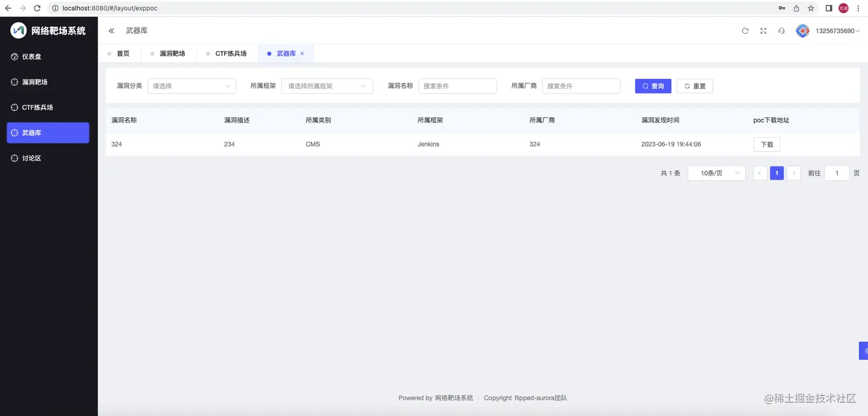Click the CTF练兵场 sidebar icon

pyautogui.click(x=14, y=107)
